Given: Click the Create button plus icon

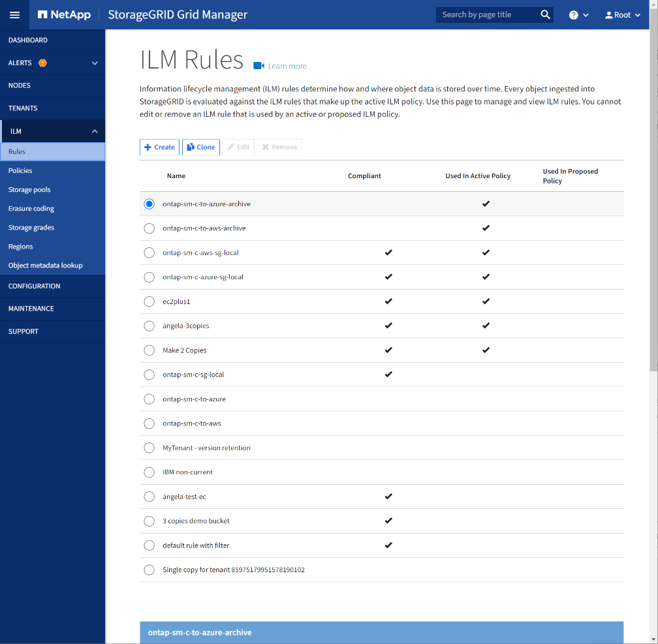Looking at the screenshot, I should (x=148, y=147).
